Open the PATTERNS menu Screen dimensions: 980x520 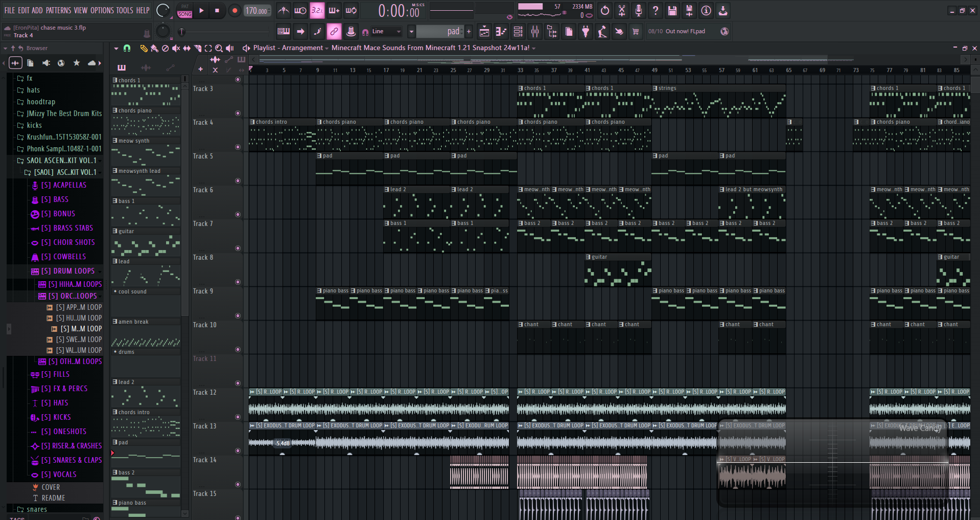click(58, 10)
